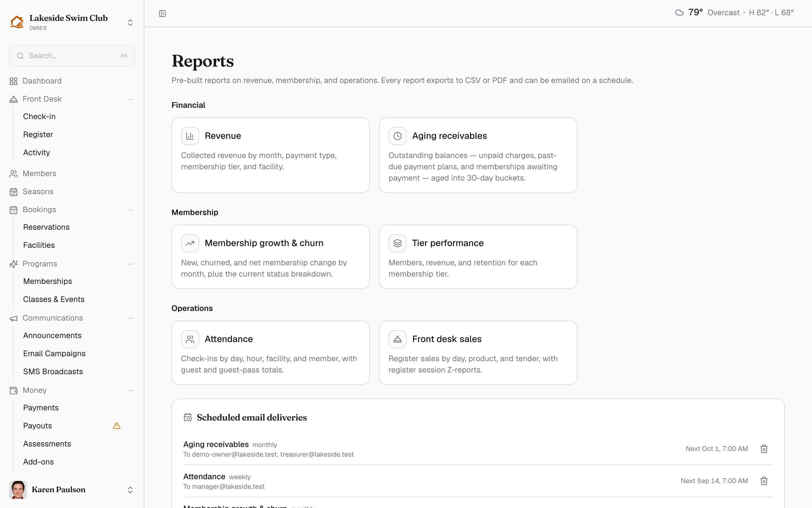Image resolution: width=812 pixels, height=508 pixels.
Task: Delete the Attendance weekly scheduled delivery
Action: point(764,481)
